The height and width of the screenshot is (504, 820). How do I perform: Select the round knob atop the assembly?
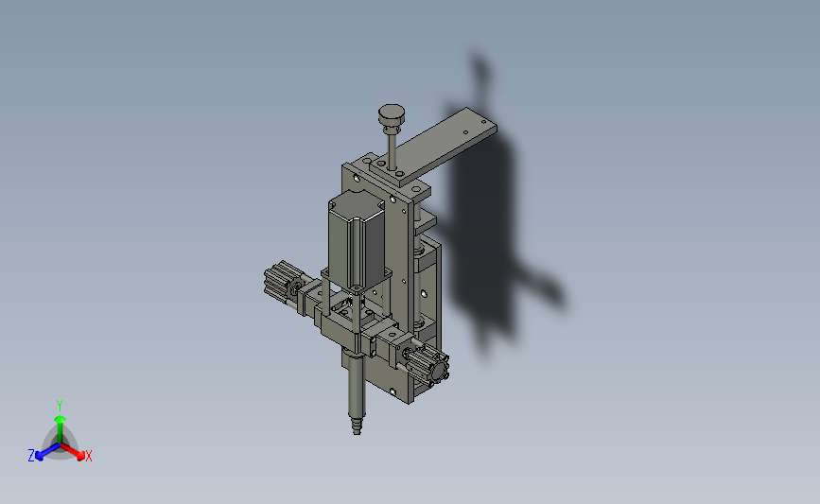[x=392, y=115]
